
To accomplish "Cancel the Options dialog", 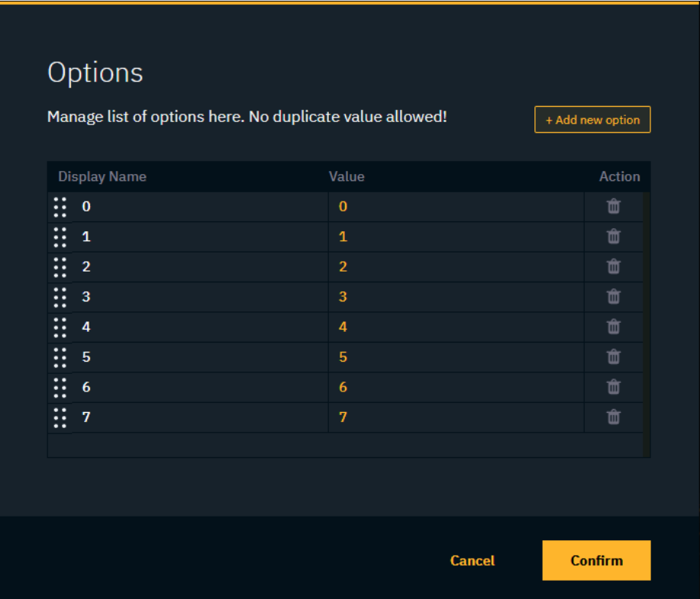I will tap(472, 560).
